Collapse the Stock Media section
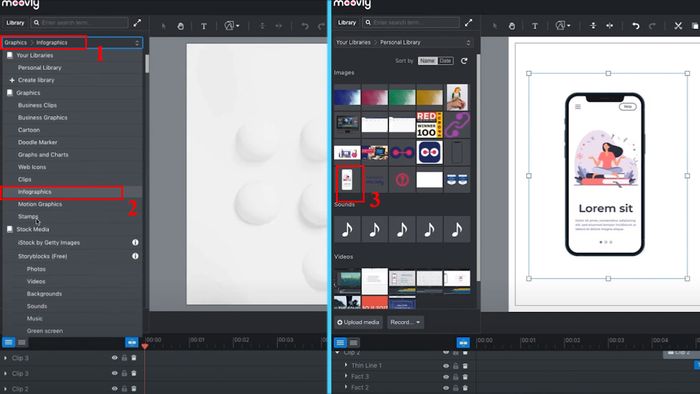This screenshot has height=394, width=700. (x=10, y=229)
